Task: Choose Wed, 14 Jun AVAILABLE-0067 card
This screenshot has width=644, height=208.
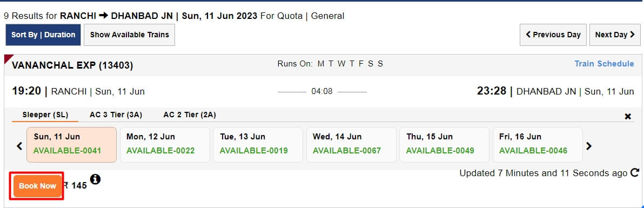Action: [351, 145]
